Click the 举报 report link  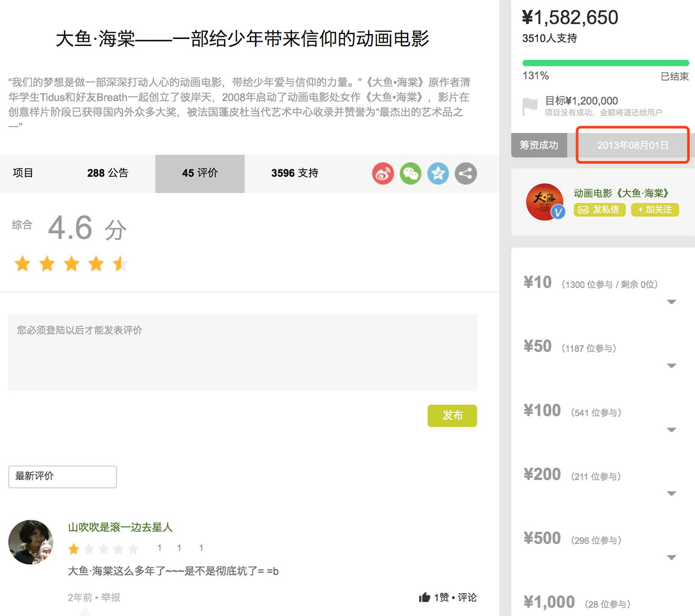pos(111,597)
